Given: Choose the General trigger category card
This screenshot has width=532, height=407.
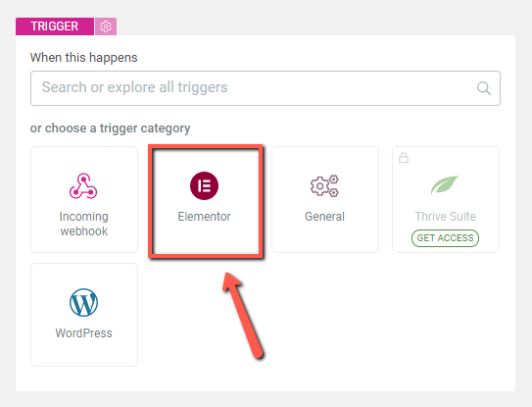Looking at the screenshot, I should pyautogui.click(x=325, y=200).
